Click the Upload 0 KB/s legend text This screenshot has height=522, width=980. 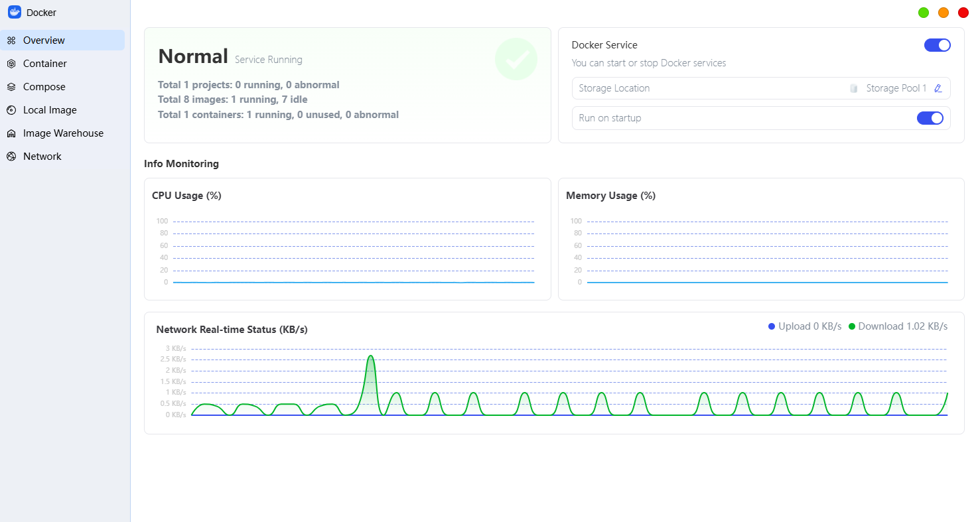810,326
